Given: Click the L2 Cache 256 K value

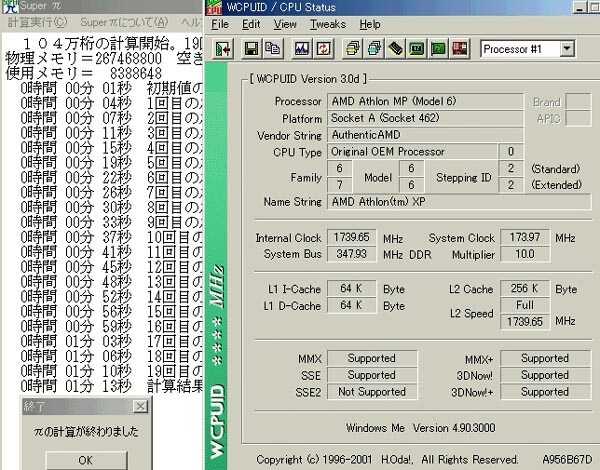Looking at the screenshot, I should [525, 289].
